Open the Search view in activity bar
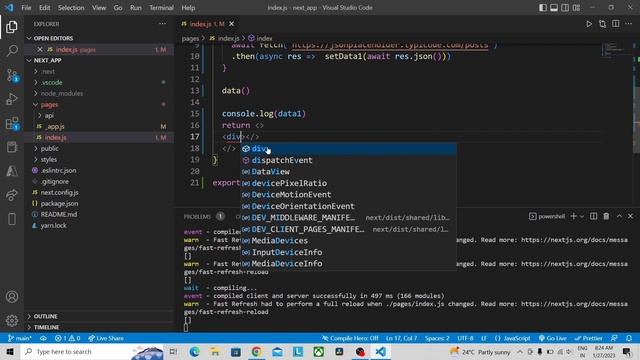The image size is (640, 360). 12,51
